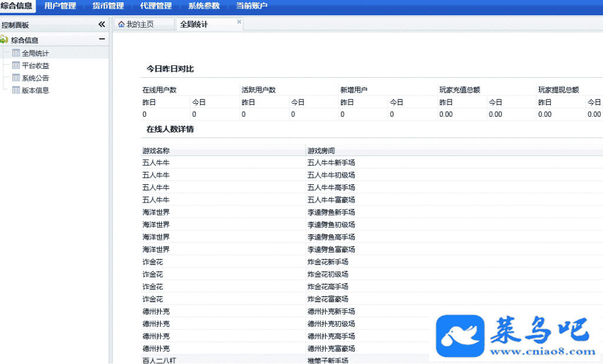Open the 当前账户 top menu

click(251, 6)
